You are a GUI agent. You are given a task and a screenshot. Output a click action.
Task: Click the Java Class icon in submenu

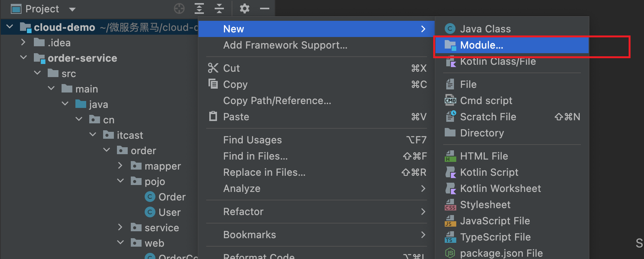pos(450,29)
